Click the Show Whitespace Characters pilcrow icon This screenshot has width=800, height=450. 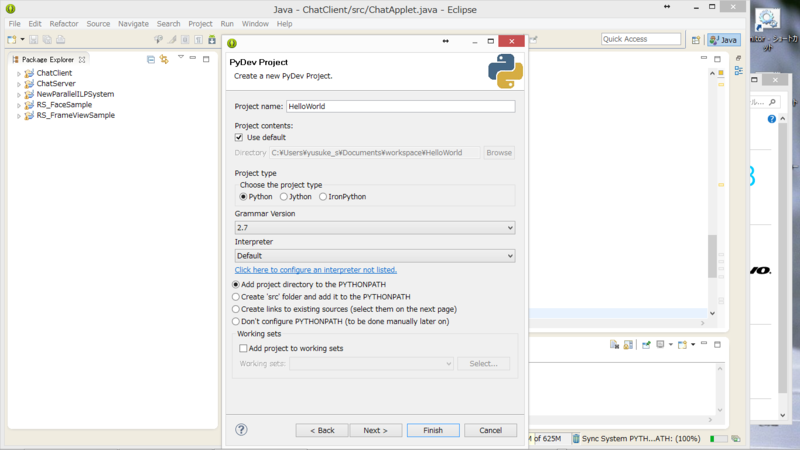(198, 39)
